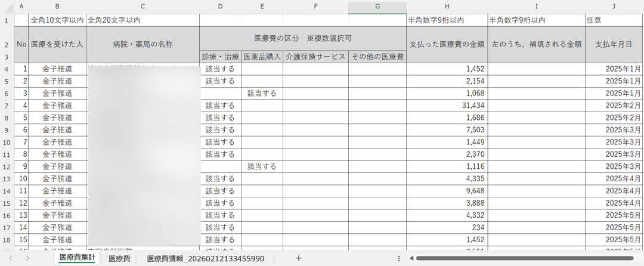Click the 該当する cell in row 6
644x266 pixels.
262,93
